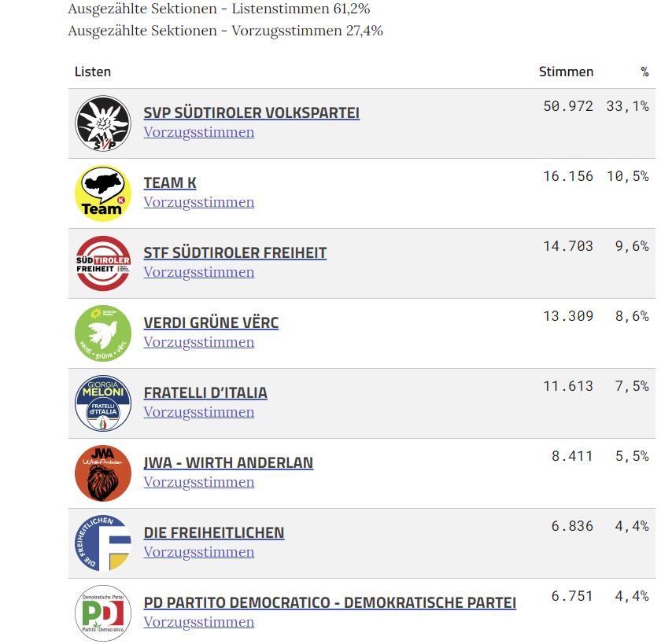
Task: Select the orange JWA lion logo
Action: (103, 473)
